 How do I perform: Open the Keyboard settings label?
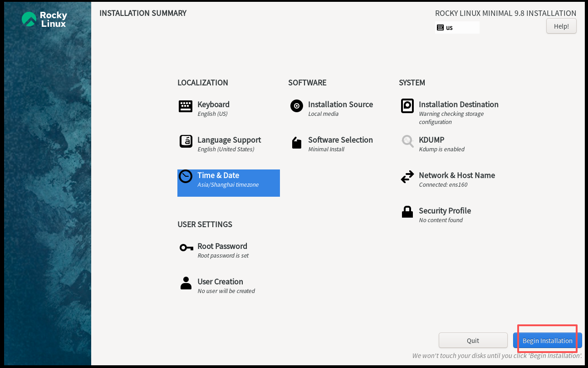213,104
